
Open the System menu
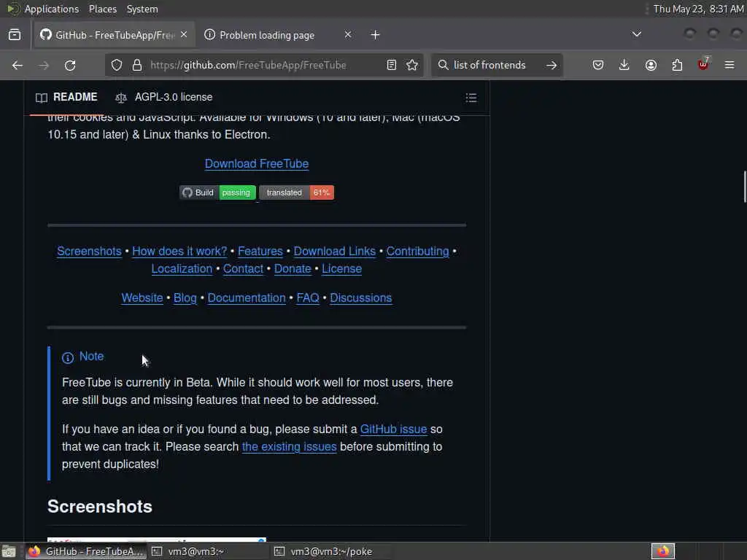[x=142, y=9]
